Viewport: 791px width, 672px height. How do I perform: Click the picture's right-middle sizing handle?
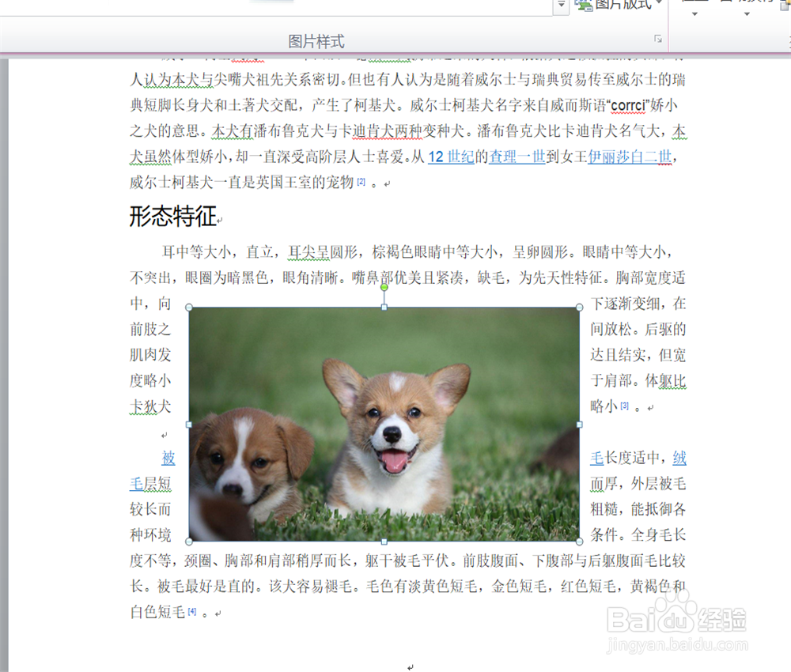click(580, 425)
